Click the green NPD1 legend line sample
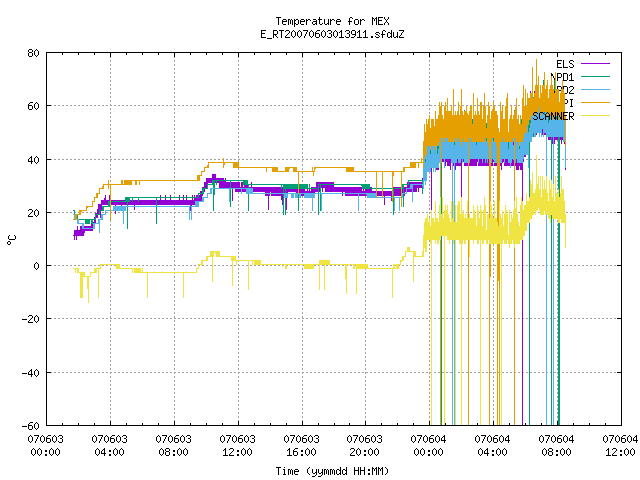 [595, 76]
